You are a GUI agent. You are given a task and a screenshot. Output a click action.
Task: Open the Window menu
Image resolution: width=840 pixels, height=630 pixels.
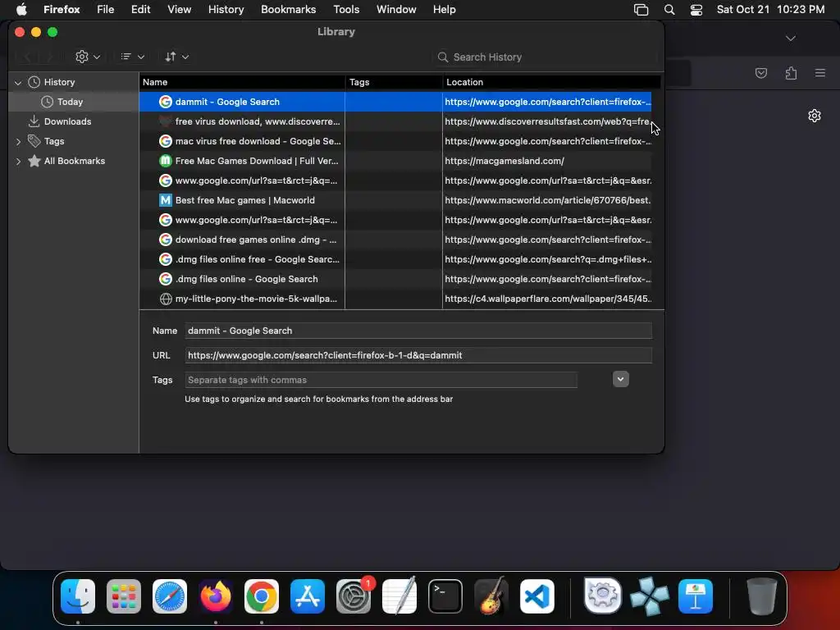pyautogui.click(x=396, y=10)
